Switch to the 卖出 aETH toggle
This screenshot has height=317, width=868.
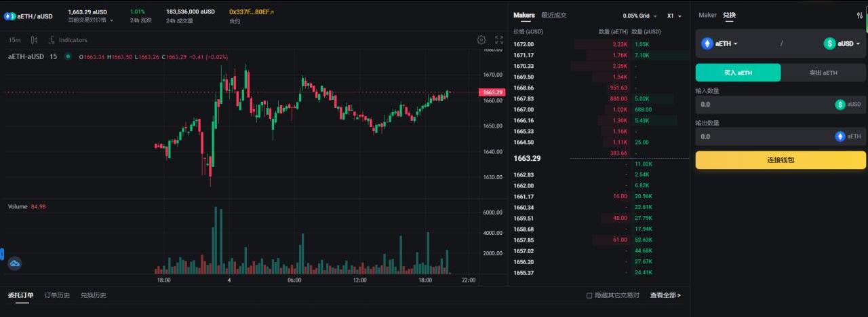point(823,73)
